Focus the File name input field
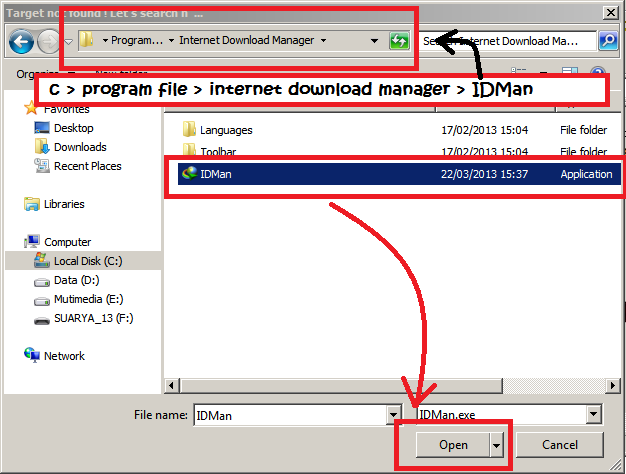The height and width of the screenshot is (474, 626). click(291, 415)
